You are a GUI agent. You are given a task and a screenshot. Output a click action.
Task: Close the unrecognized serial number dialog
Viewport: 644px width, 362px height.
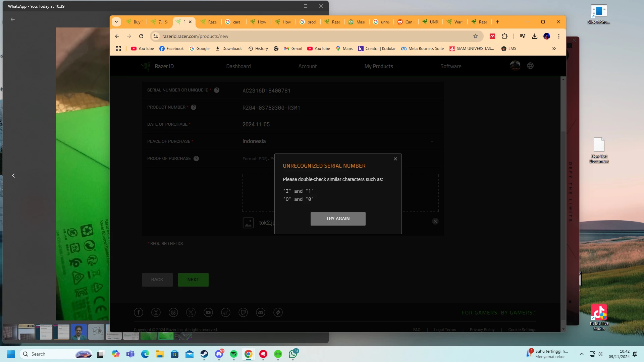(x=395, y=159)
